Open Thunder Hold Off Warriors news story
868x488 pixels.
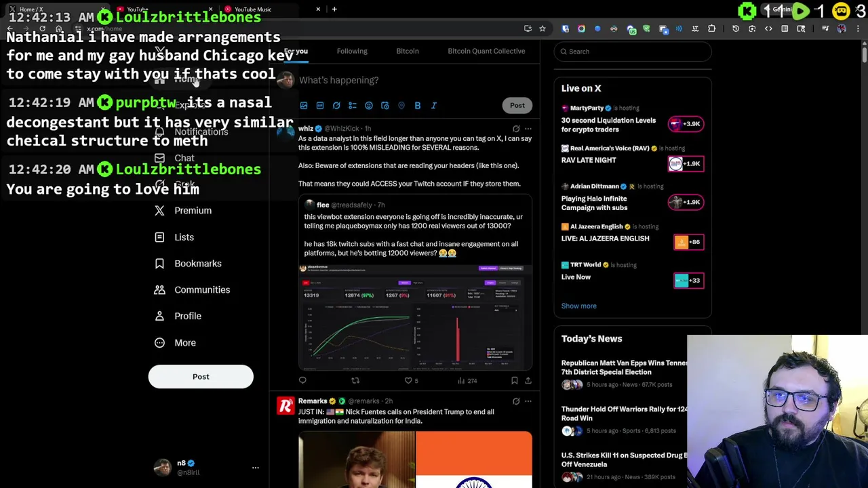(625, 420)
